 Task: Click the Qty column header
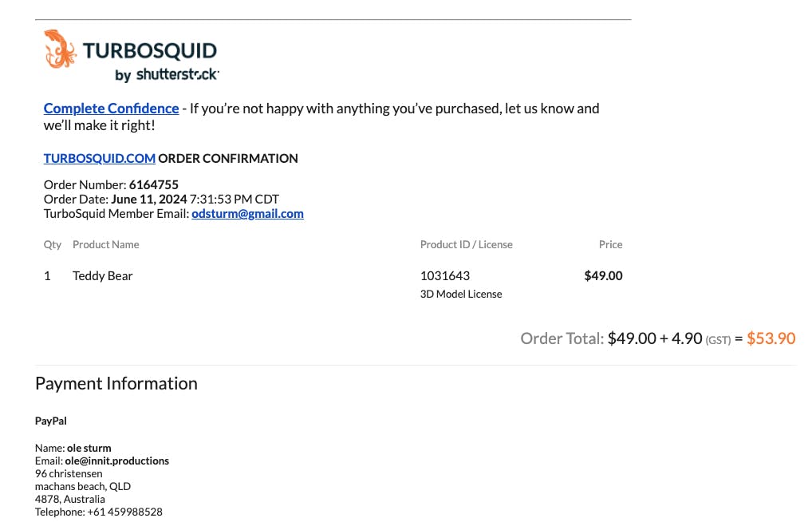pyautogui.click(x=53, y=244)
